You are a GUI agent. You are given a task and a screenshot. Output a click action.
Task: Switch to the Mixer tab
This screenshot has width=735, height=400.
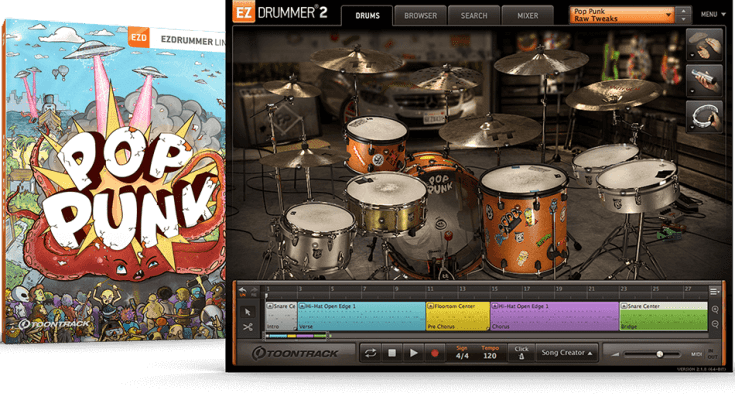[527, 16]
